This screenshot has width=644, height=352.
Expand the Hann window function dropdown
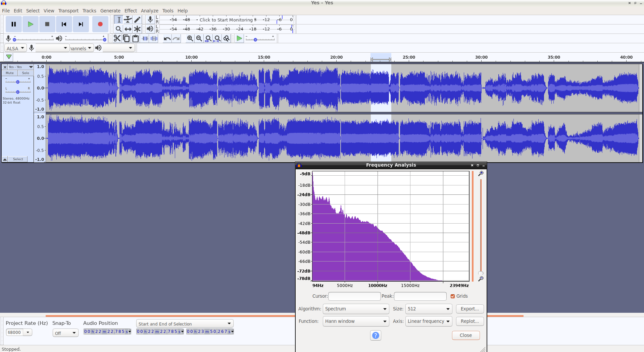tap(355, 321)
